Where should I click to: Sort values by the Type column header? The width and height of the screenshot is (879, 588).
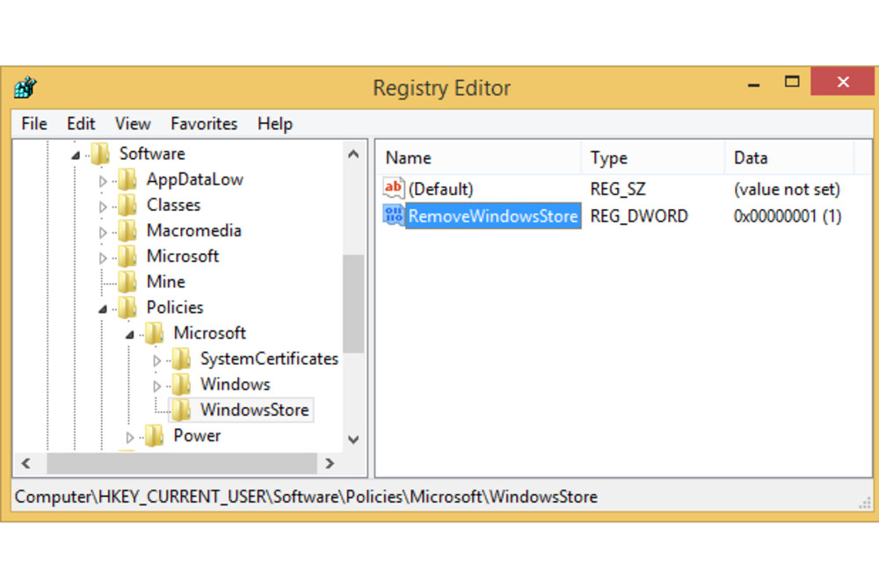point(654,158)
